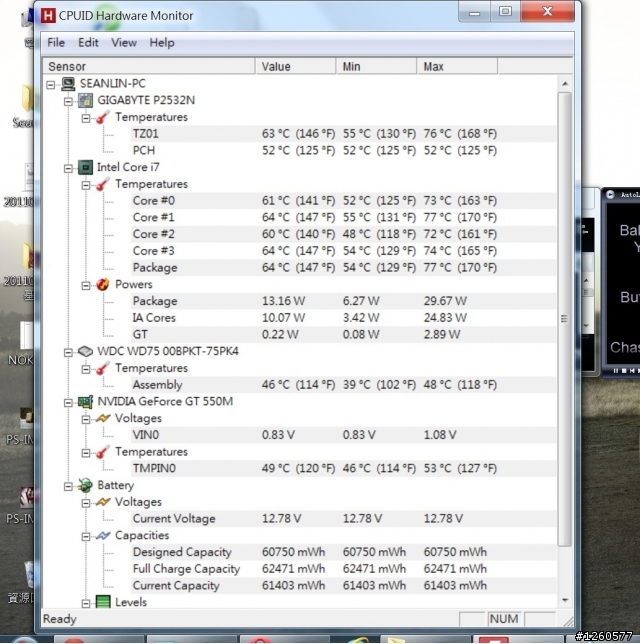Viewport: 640px width, 644px height.
Task: Click the scroll up arrow in sensor list
Action: (x=565, y=84)
